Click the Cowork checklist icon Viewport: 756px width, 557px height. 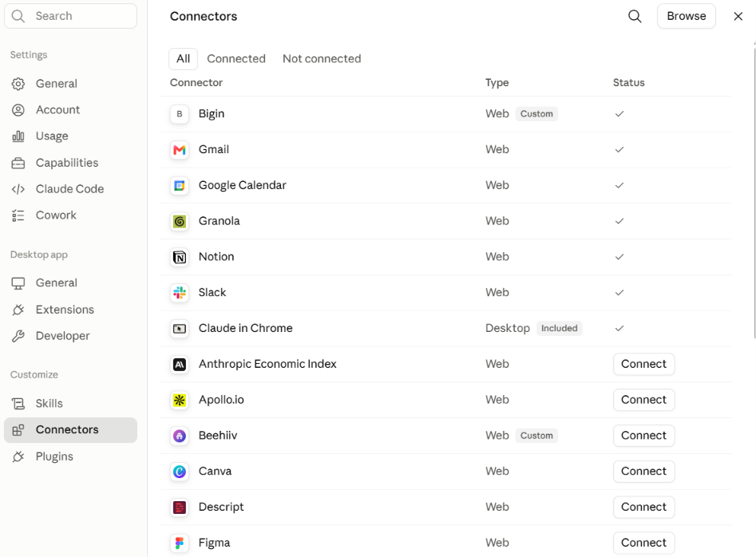(18, 215)
